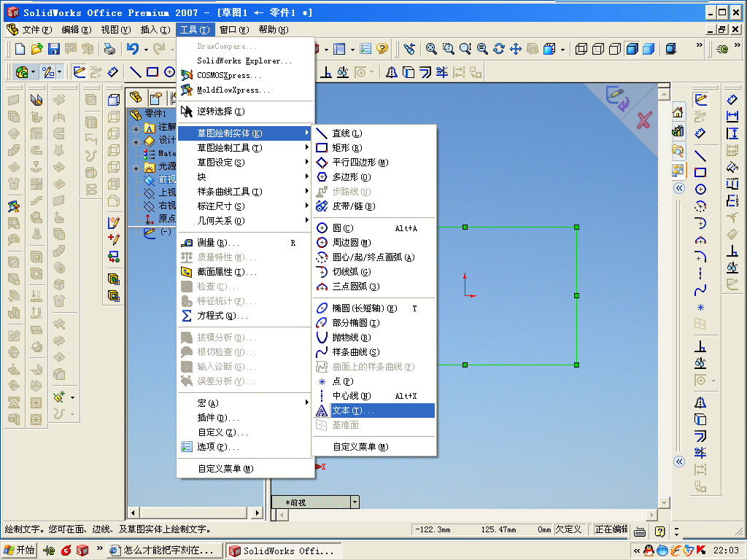Click Rotate View icon

[499, 49]
